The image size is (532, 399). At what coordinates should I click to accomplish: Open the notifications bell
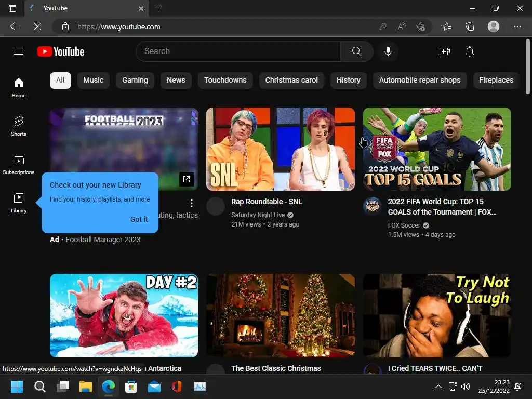(470, 51)
